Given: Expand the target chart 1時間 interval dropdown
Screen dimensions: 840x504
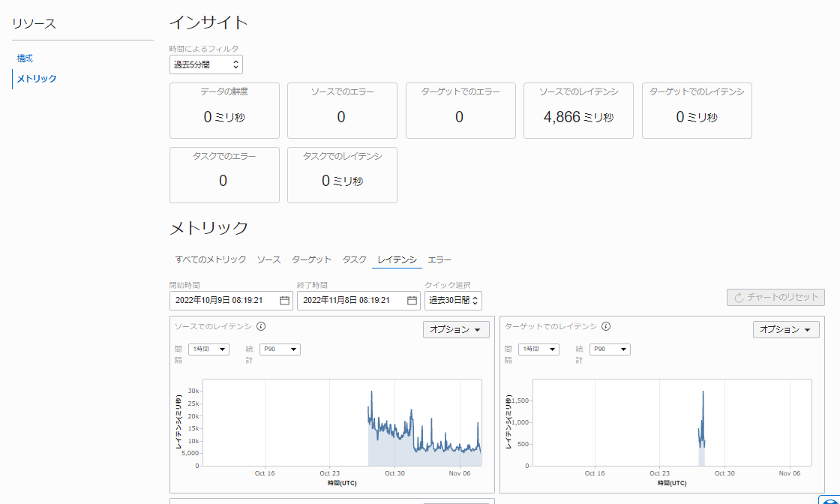Looking at the screenshot, I should pos(538,349).
